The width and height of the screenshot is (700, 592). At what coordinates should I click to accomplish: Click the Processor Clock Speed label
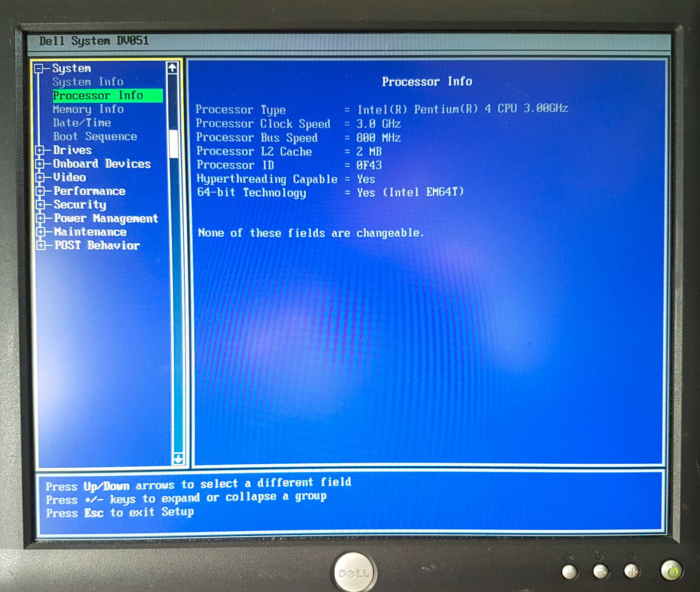click(x=263, y=124)
